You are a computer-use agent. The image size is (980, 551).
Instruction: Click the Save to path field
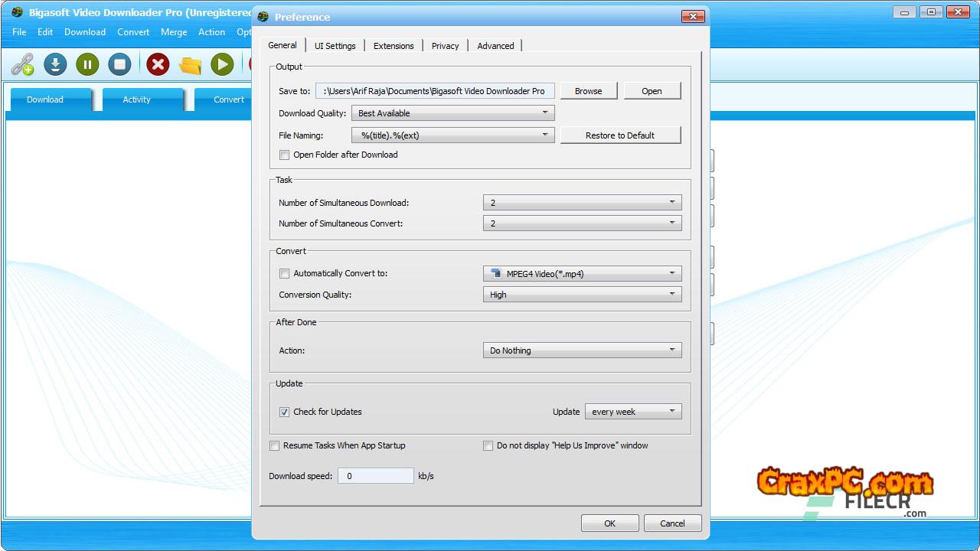click(435, 91)
